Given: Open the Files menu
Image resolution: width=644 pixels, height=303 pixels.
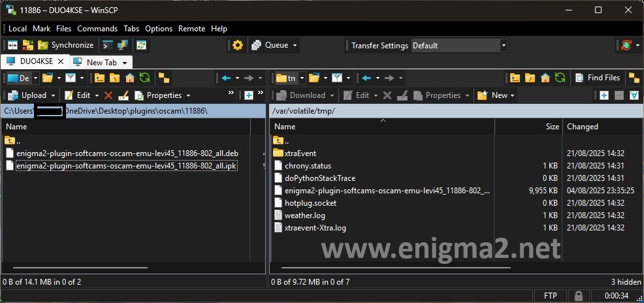Looking at the screenshot, I should click(63, 29).
